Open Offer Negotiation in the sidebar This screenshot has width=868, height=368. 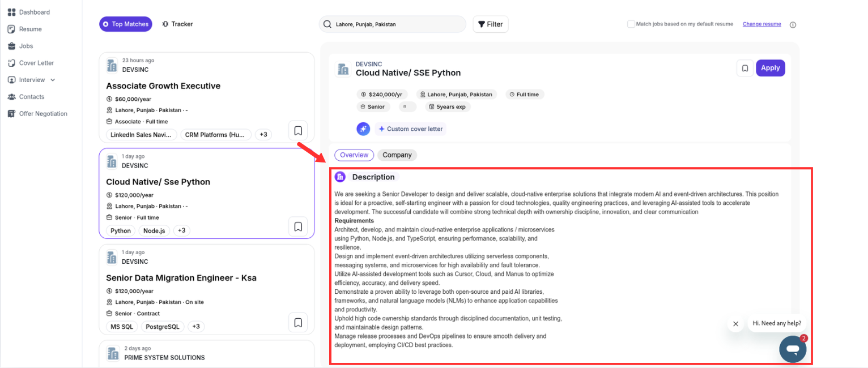tap(37, 114)
